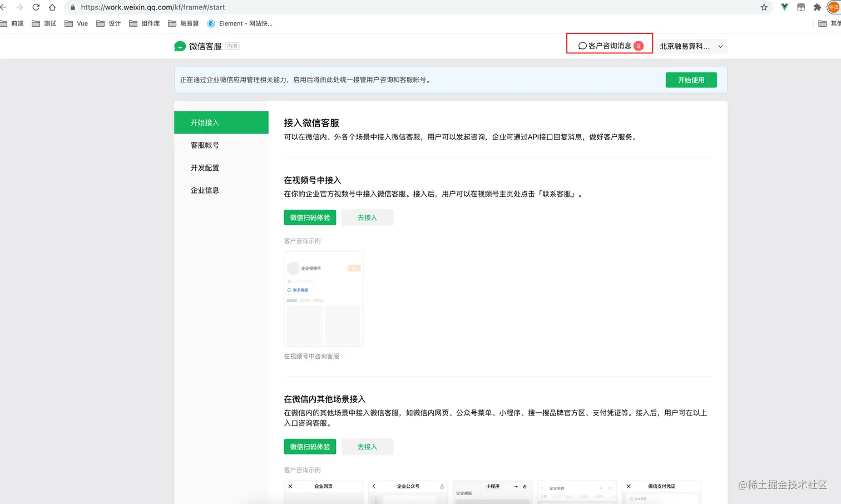Click the profile icon in 企业公众号 preview
This screenshot has width=841, height=504.
click(442, 486)
